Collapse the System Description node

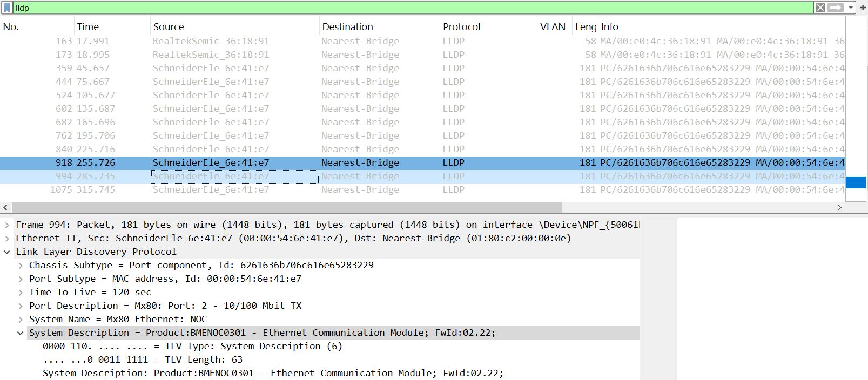pyautogui.click(x=21, y=332)
